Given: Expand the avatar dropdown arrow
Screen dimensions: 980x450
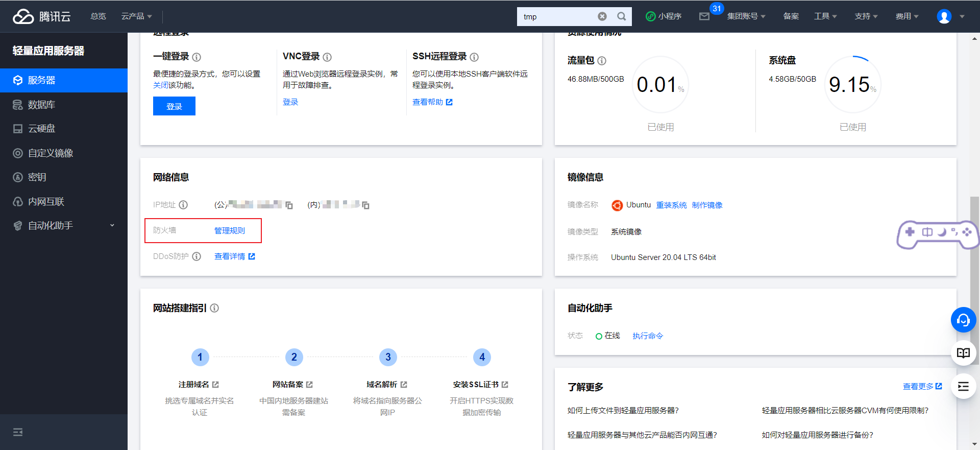Looking at the screenshot, I should pyautogui.click(x=962, y=16).
